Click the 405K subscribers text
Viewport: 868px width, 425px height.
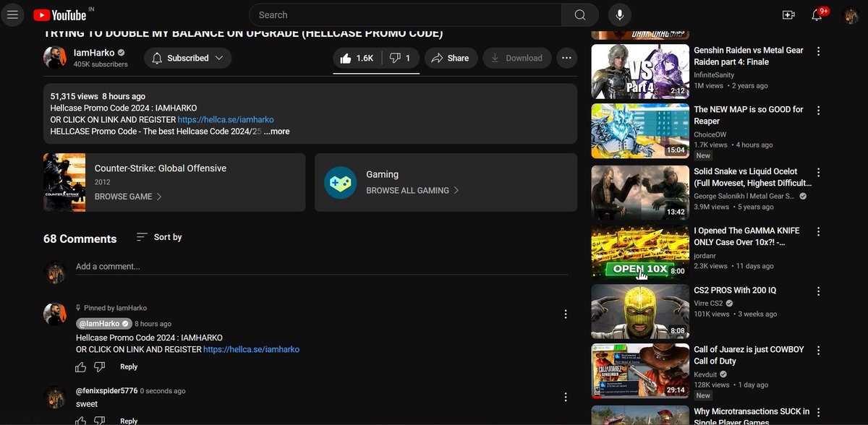pos(101,64)
